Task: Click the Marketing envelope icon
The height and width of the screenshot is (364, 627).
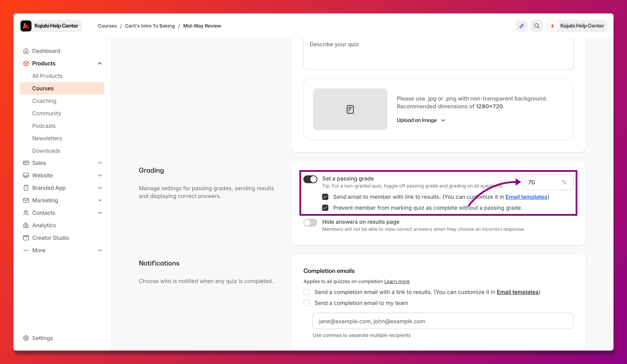Action: (26, 200)
